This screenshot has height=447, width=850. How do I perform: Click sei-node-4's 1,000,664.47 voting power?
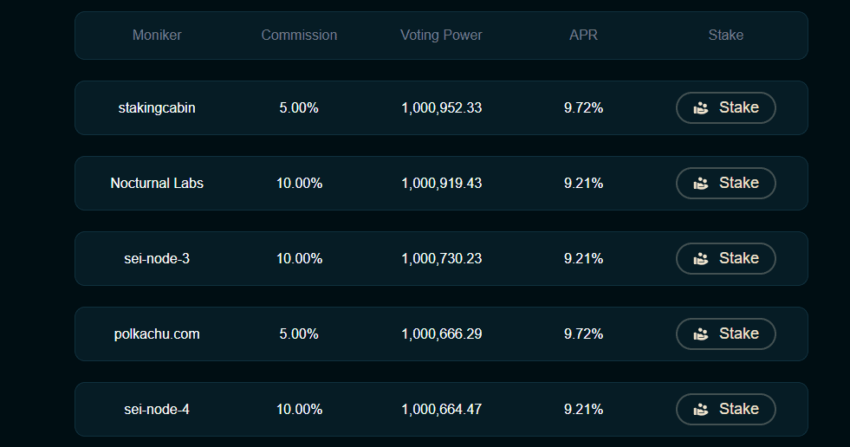pyautogui.click(x=441, y=409)
